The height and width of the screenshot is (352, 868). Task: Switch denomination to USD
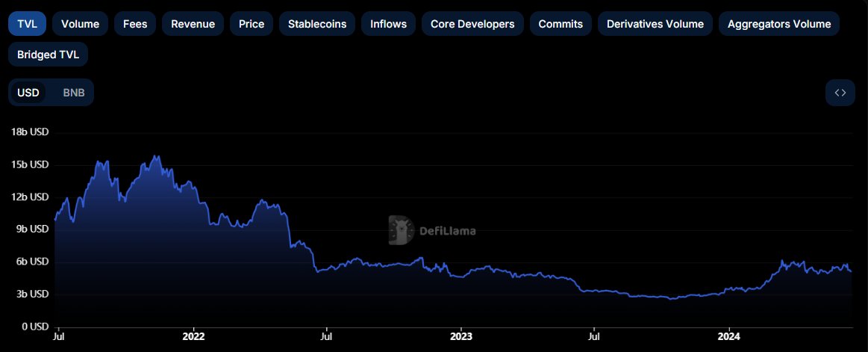pyautogui.click(x=28, y=93)
